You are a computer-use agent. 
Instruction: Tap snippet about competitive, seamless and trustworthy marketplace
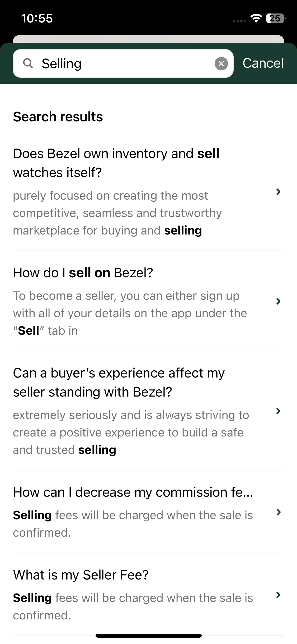click(117, 213)
